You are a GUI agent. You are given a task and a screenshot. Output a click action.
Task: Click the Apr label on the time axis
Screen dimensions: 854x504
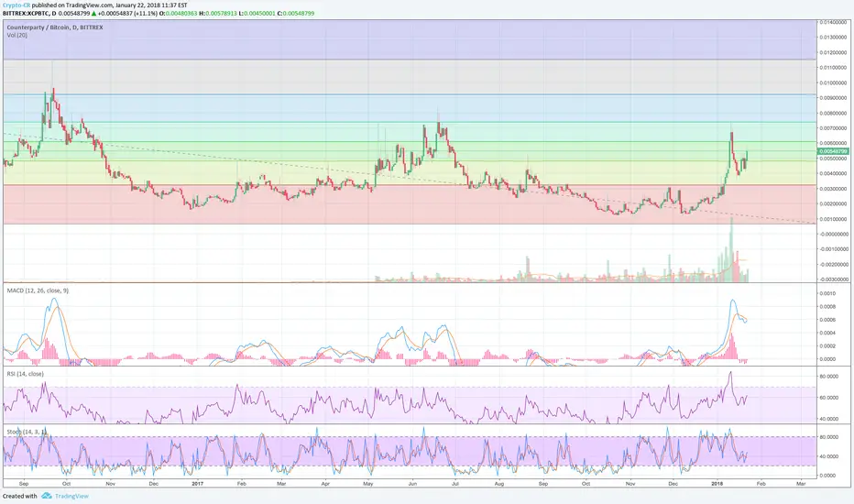[325, 483]
